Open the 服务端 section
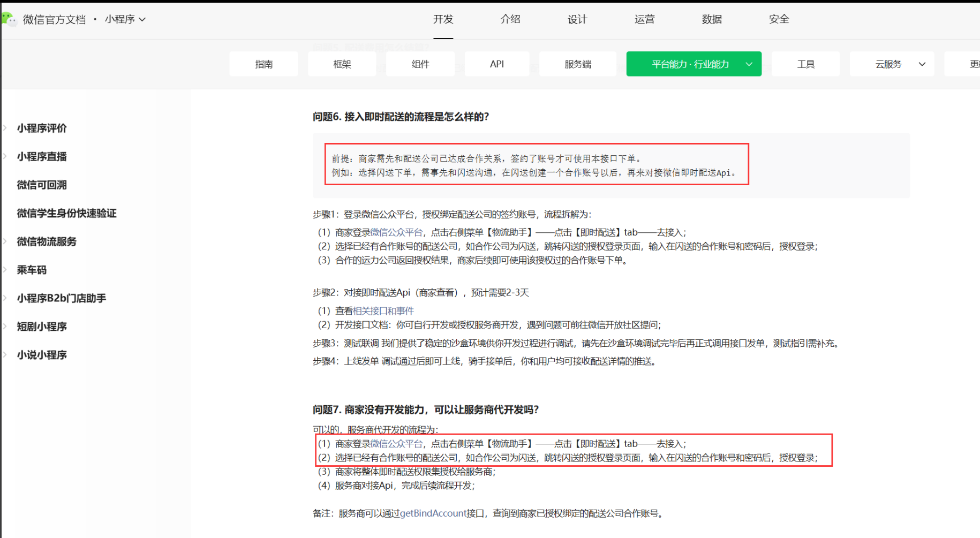The width and height of the screenshot is (980, 538). pos(578,64)
